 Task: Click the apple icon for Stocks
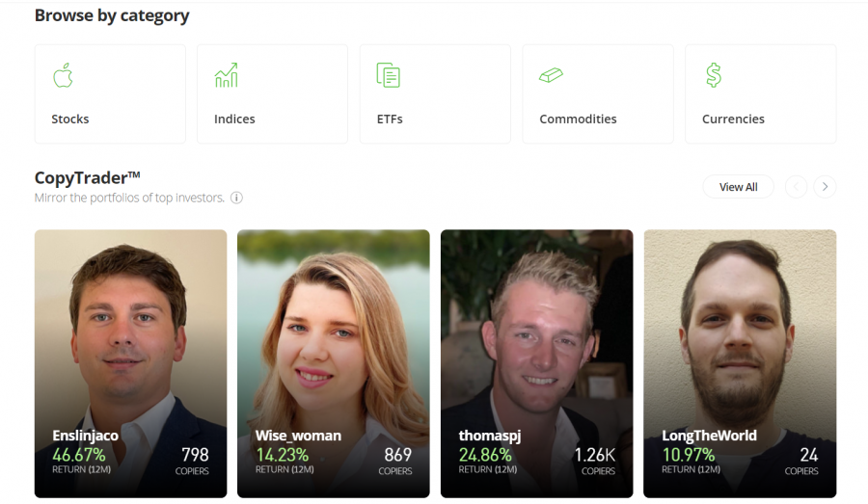pyautogui.click(x=63, y=75)
